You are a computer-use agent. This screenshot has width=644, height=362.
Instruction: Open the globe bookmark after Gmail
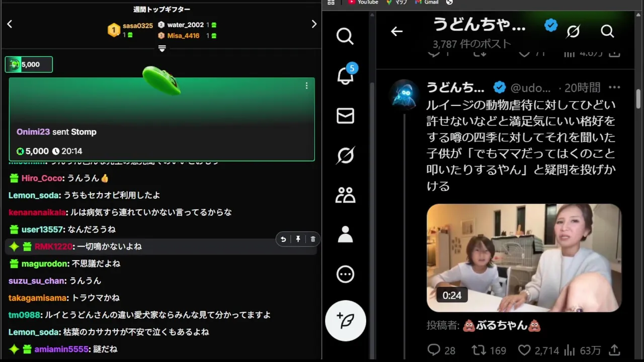[449, 3]
